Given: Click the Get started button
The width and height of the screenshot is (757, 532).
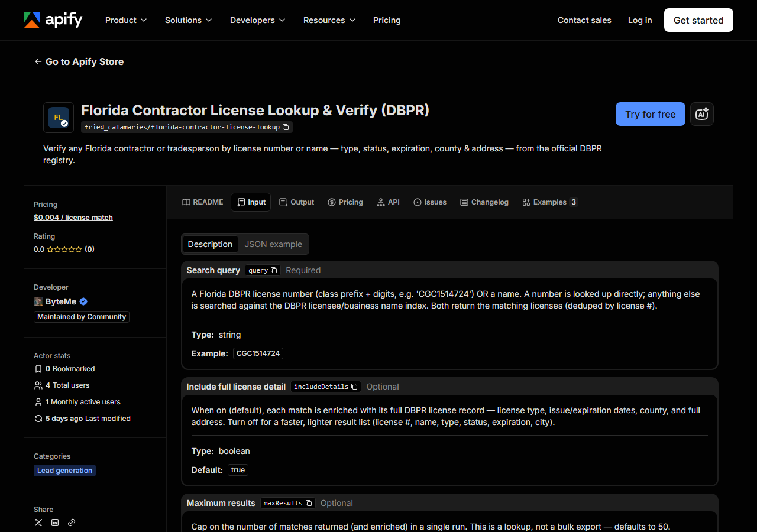Looking at the screenshot, I should (x=698, y=20).
